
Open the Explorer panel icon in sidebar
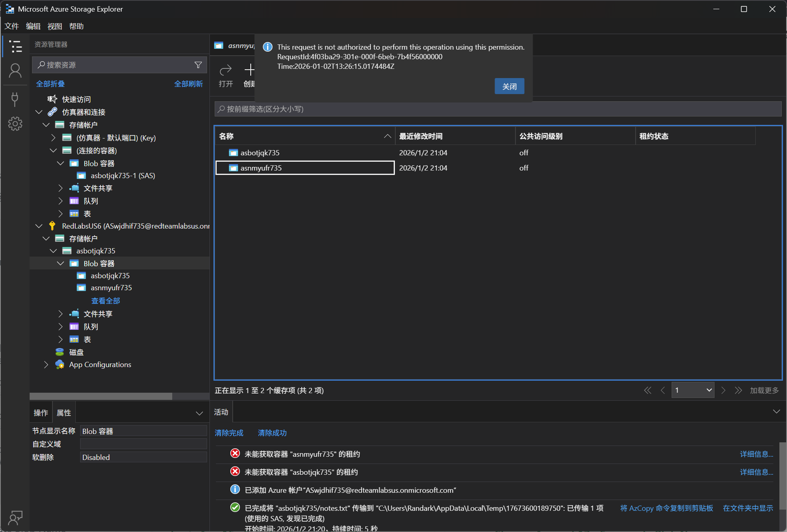[x=15, y=46]
